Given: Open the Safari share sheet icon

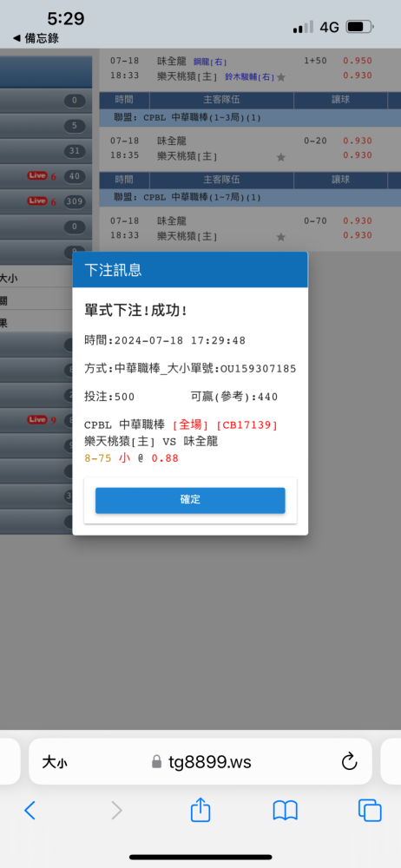Looking at the screenshot, I should click(x=200, y=809).
